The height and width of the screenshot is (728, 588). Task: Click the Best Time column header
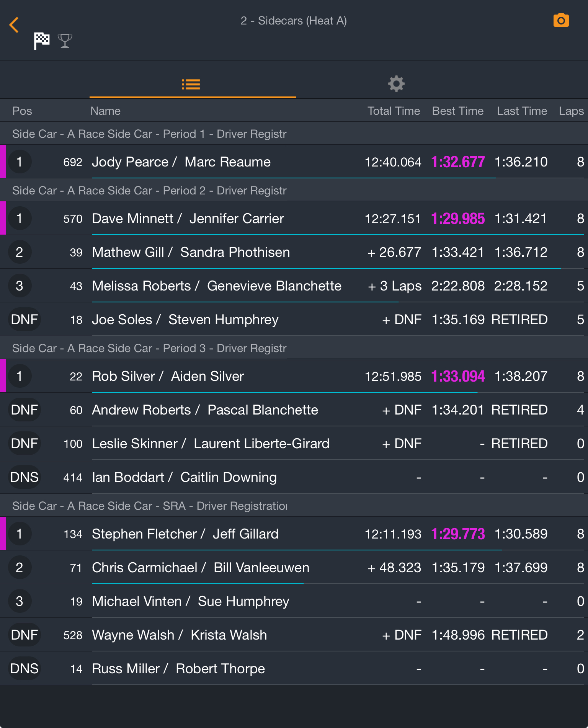[458, 111]
